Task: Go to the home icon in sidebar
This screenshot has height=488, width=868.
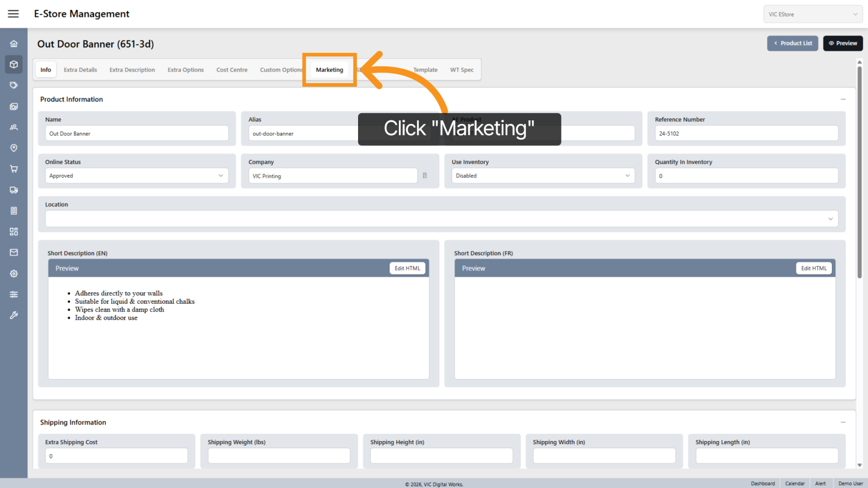Action: pos(14,44)
